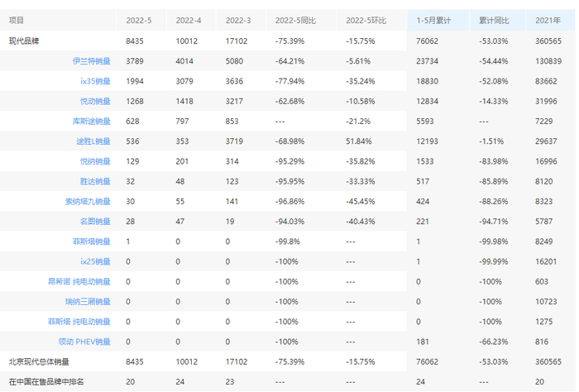579x392 pixels.
Task: Select the -77.94% cell in ix35 row
Action: point(289,81)
